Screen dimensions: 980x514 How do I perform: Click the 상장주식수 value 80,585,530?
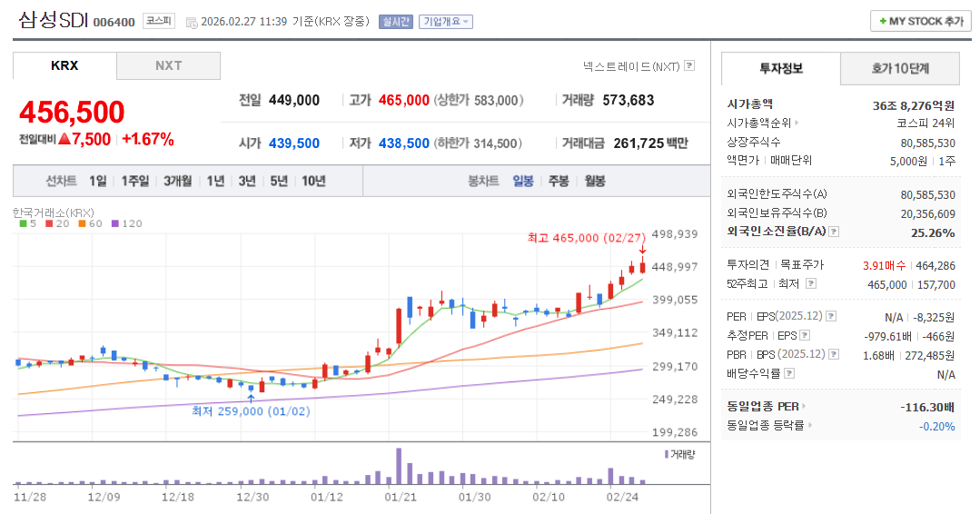927,143
